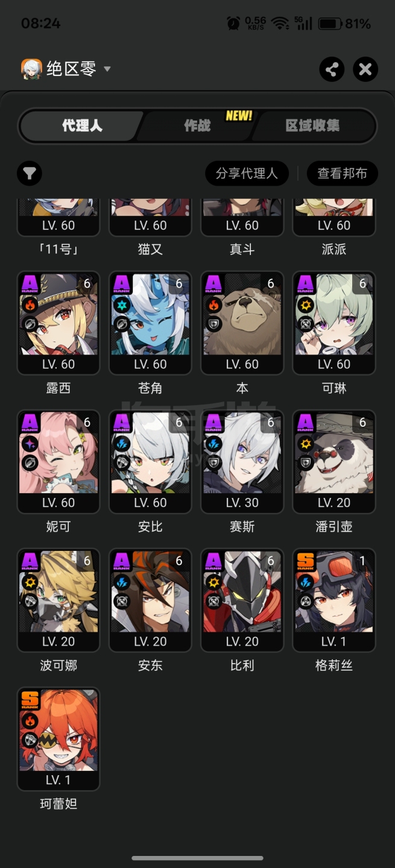Open the filter funnel icon

(x=29, y=174)
